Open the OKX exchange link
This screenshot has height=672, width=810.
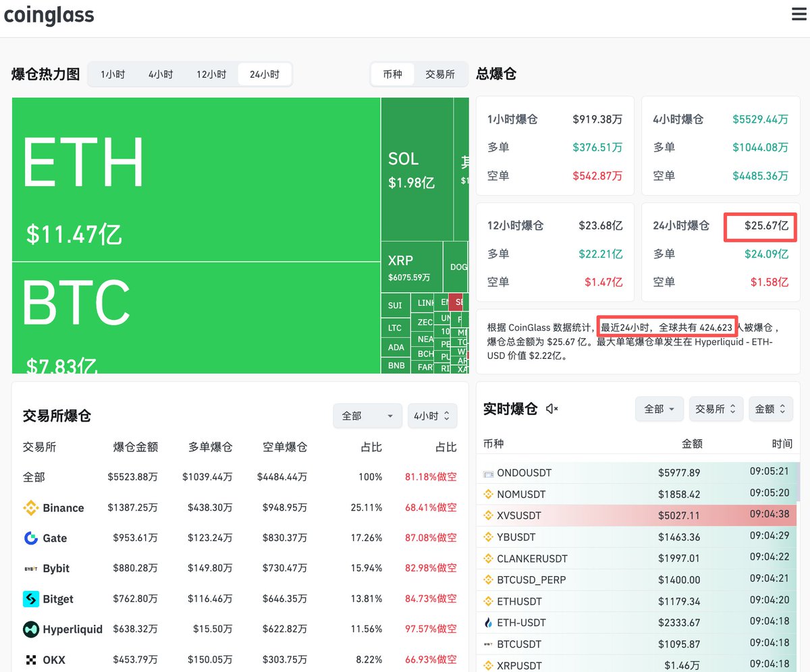pyautogui.click(x=54, y=660)
